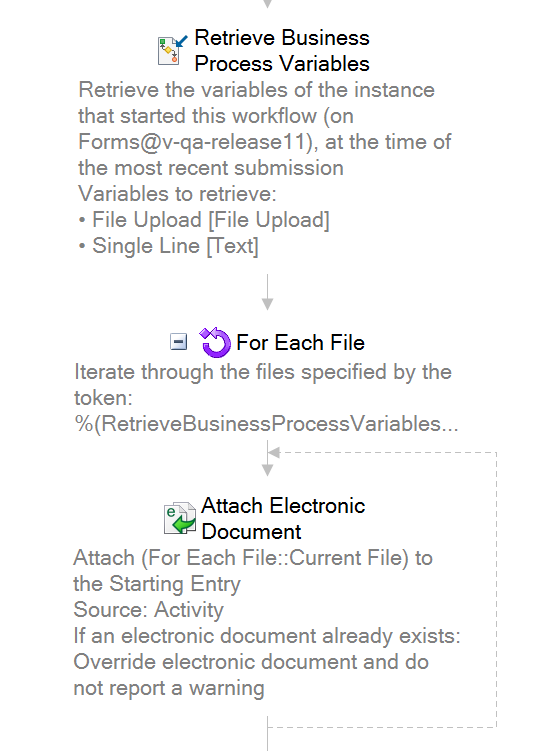Click the Forms@v-qa-release11 description line
The height and width of the screenshot is (751, 541).
pos(264,142)
